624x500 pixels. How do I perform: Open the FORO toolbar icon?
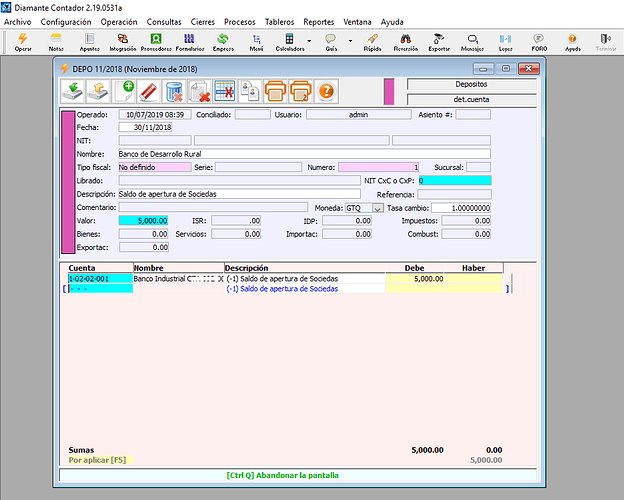539,41
